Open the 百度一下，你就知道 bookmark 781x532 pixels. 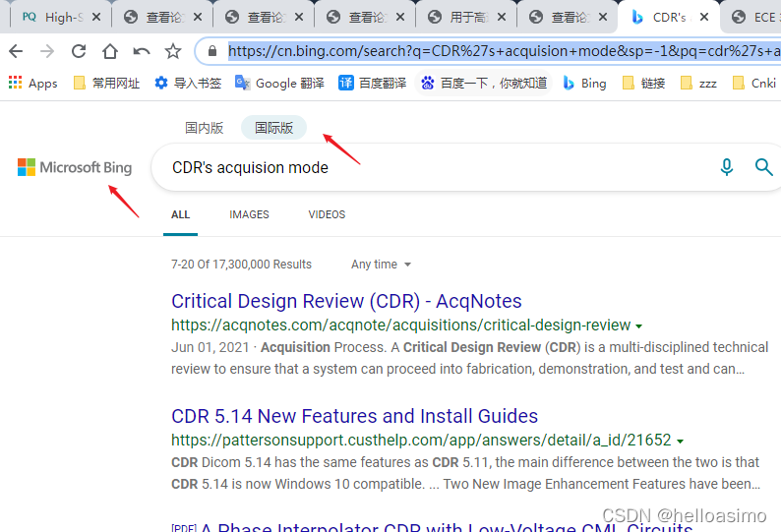click(484, 83)
